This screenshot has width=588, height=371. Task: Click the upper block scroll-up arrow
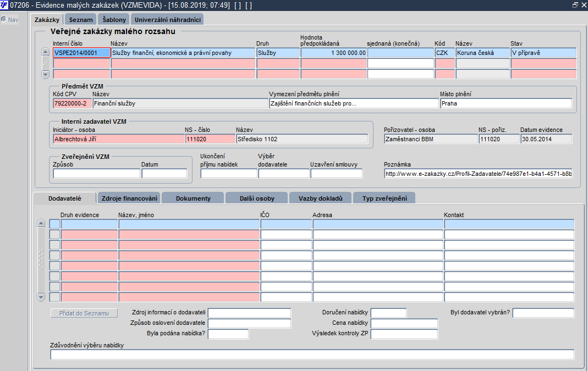point(45,52)
